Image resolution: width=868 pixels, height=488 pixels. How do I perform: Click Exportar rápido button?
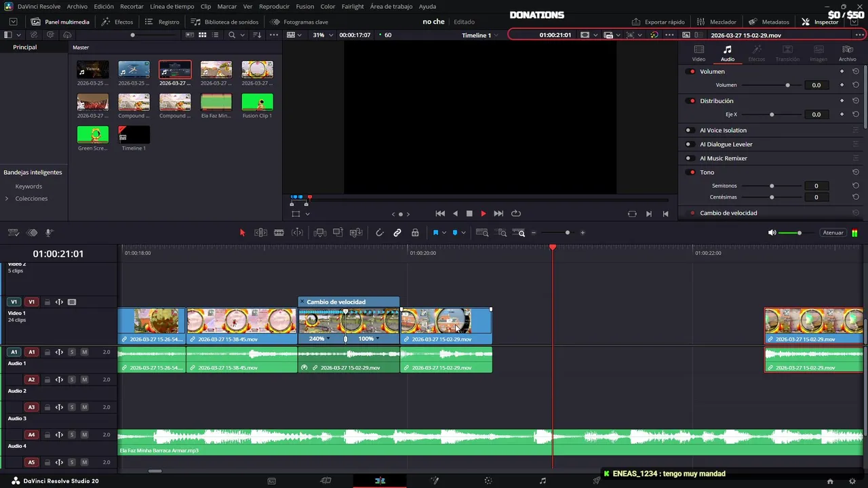(x=658, y=22)
